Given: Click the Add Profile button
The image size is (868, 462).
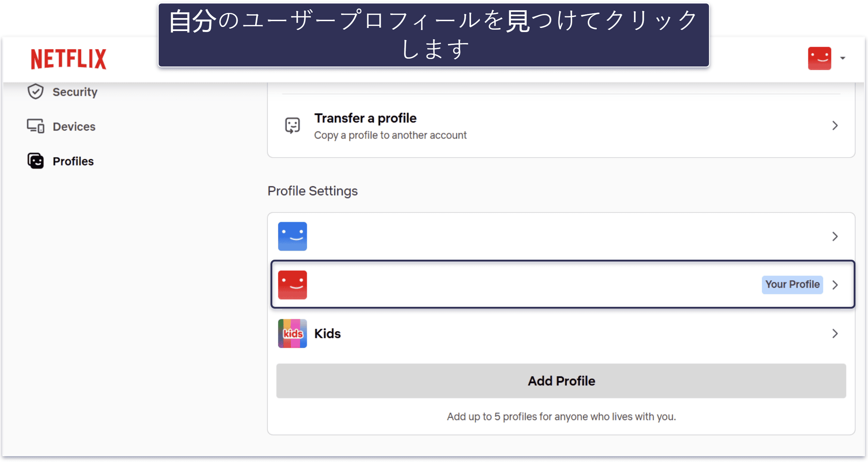Looking at the screenshot, I should pyautogui.click(x=561, y=381).
